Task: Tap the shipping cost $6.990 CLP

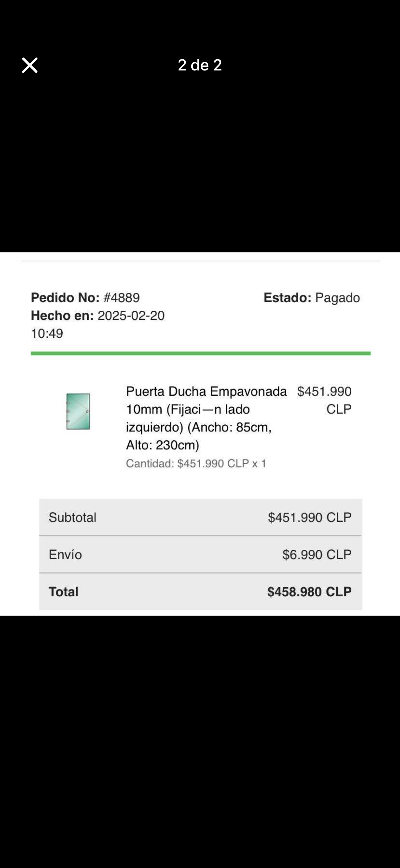Action: coord(317,555)
